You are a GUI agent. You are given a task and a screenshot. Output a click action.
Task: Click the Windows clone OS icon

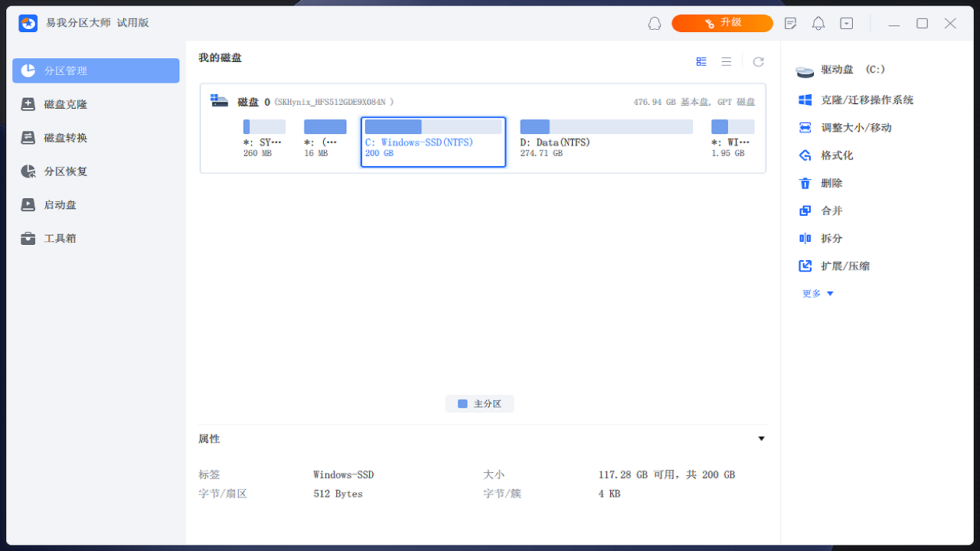[x=805, y=100]
